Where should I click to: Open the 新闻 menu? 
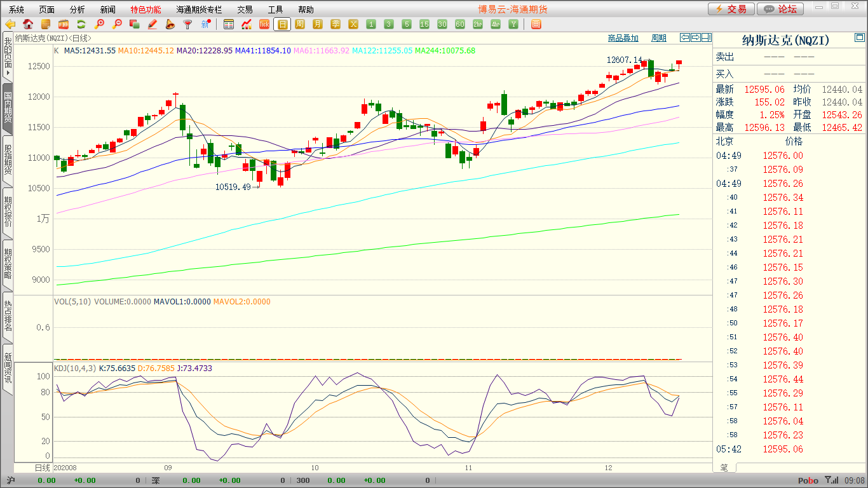click(x=108, y=10)
